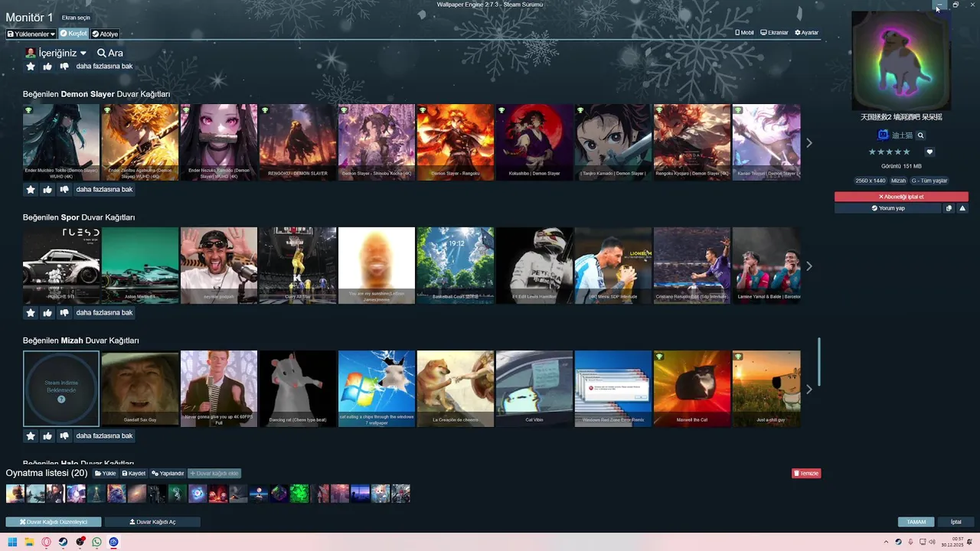Click Aboneliği iptal et button
Screen dimensions: 980x551
901,197
